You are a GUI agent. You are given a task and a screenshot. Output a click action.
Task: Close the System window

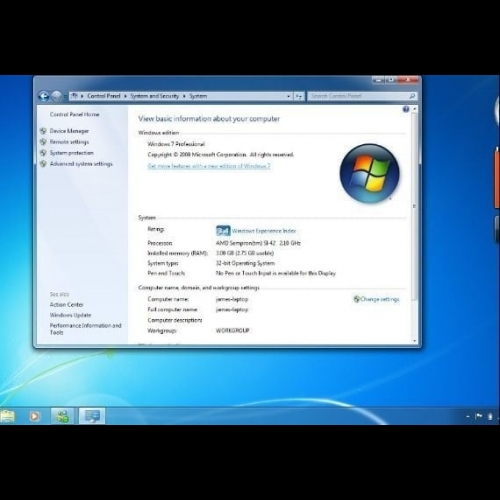click(408, 80)
